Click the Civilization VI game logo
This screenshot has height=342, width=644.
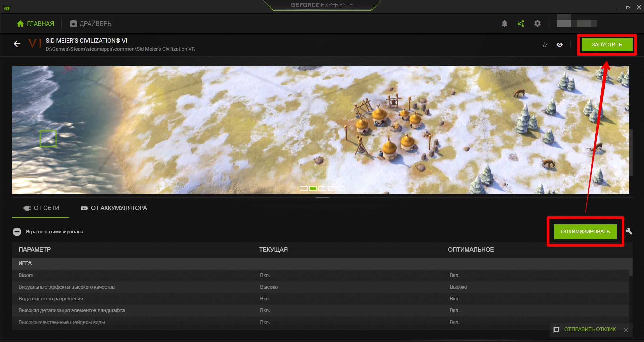[x=35, y=44]
